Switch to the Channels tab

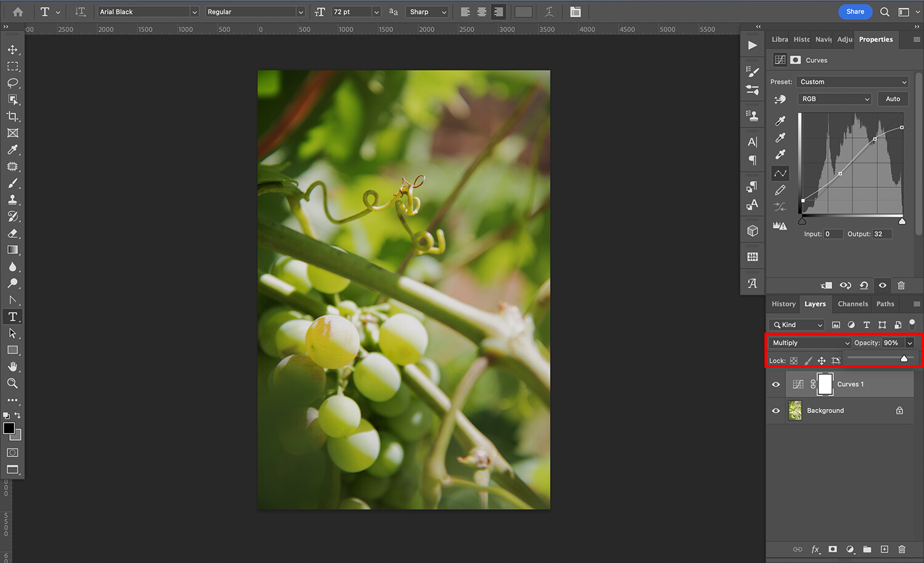853,304
